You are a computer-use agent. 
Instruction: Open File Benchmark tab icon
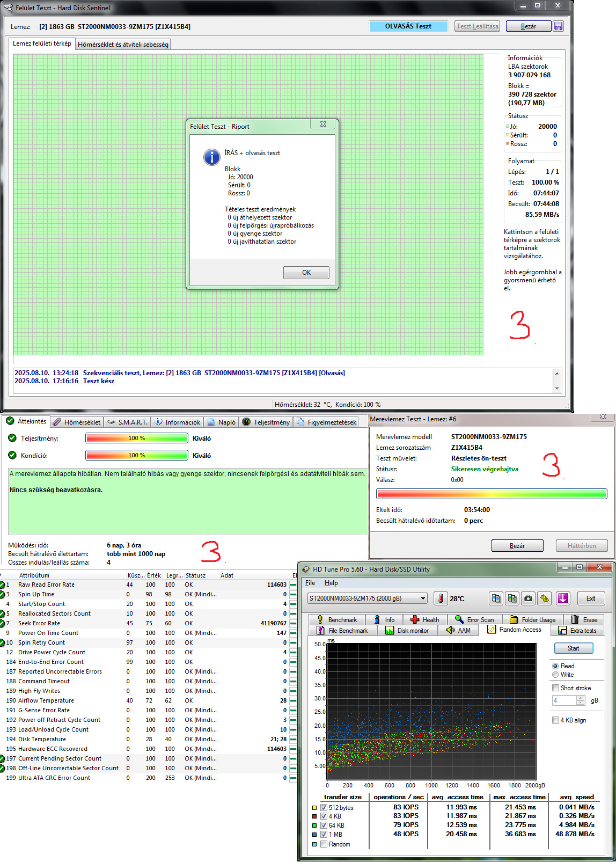click(343, 630)
